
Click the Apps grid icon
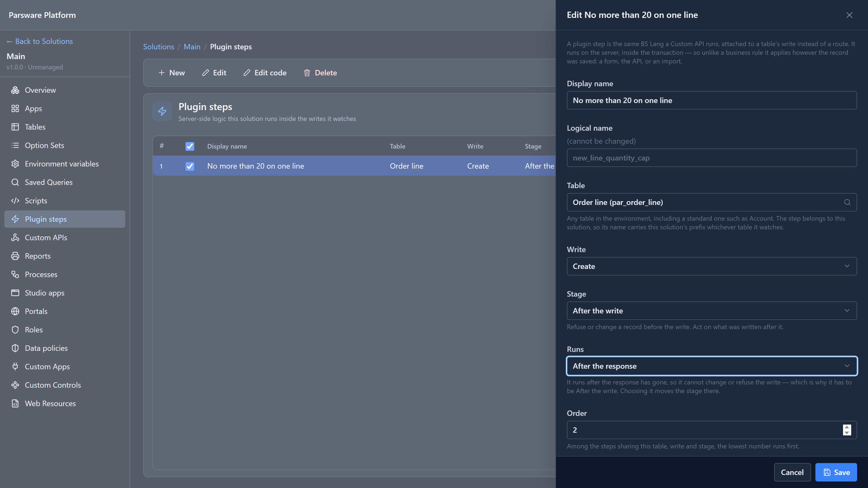(15, 108)
